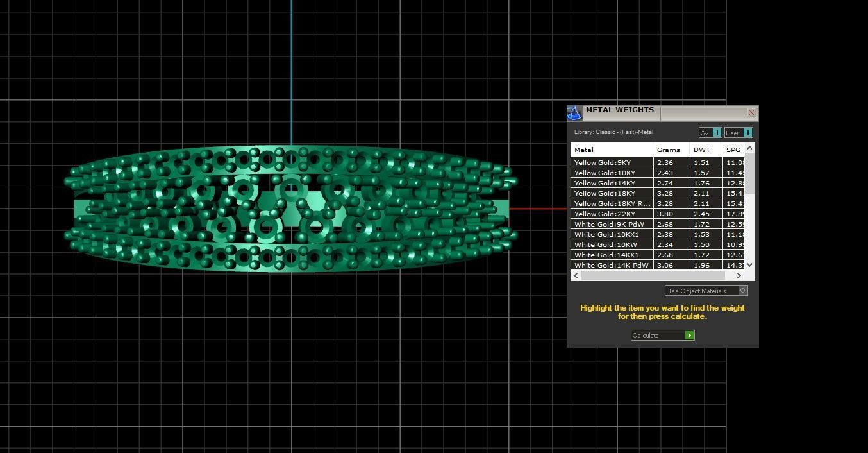Select the Yellow Gold:10KY row
This screenshot has width=868, height=453.
coord(658,173)
